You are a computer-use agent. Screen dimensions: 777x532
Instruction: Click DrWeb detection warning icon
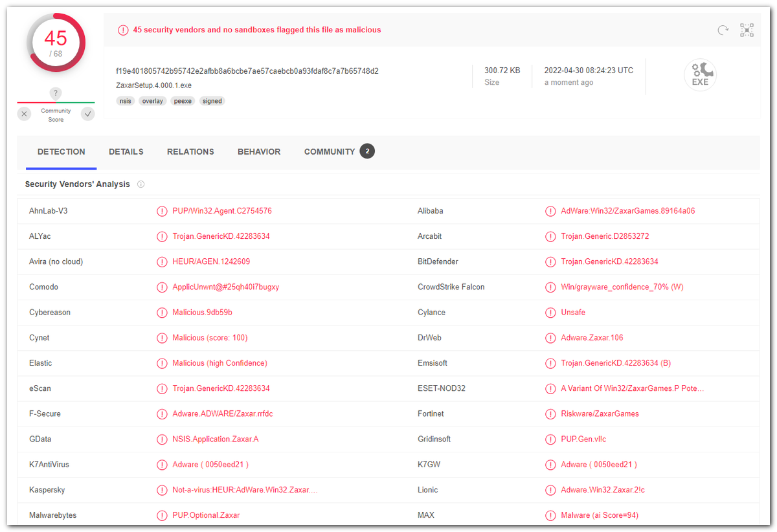tap(550, 338)
